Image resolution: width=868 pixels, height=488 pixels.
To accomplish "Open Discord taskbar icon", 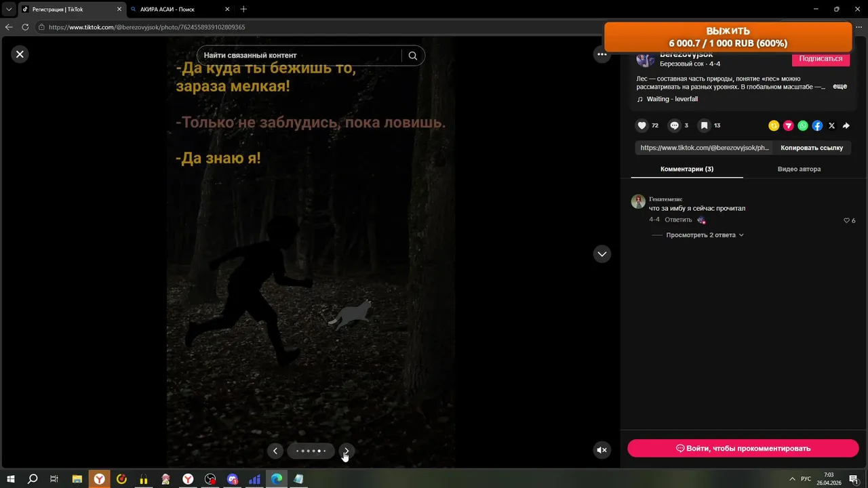I will coord(233,479).
